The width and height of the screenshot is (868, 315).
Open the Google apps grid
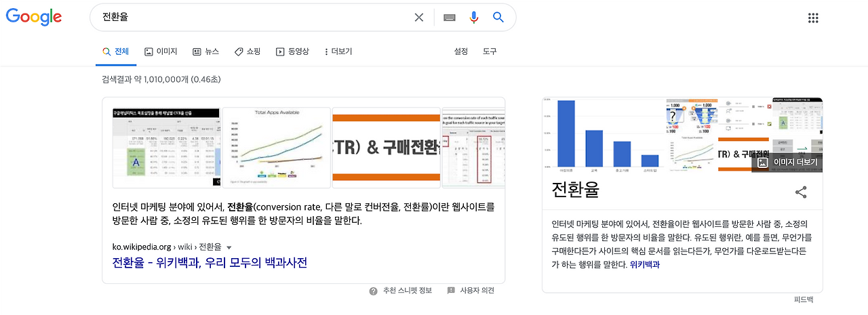tap(814, 18)
